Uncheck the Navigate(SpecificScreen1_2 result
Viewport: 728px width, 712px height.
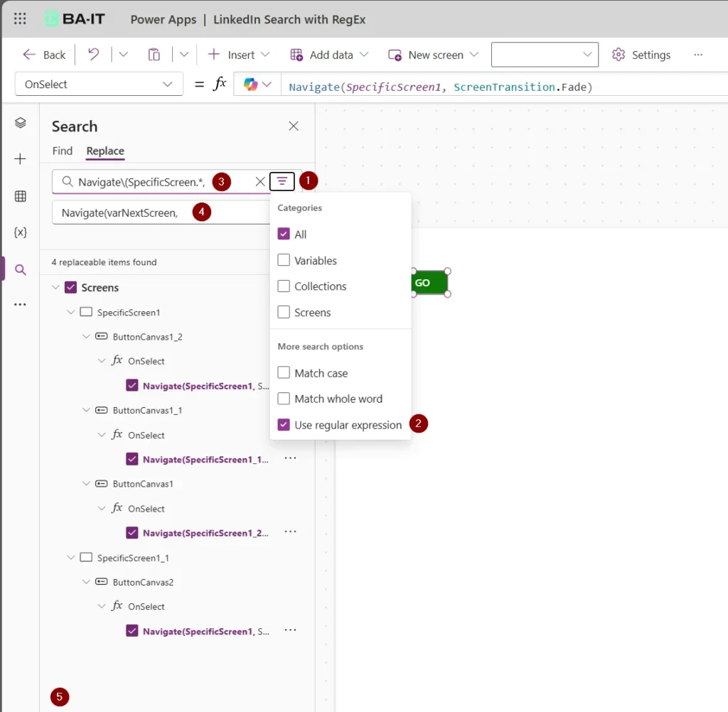[x=132, y=532]
